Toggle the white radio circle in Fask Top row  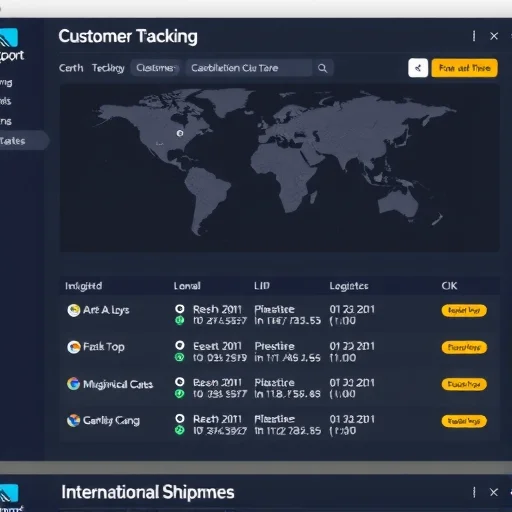[180, 345]
